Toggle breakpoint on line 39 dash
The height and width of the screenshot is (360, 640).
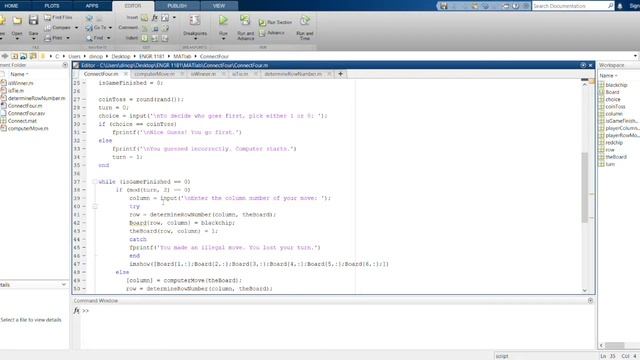(84, 198)
